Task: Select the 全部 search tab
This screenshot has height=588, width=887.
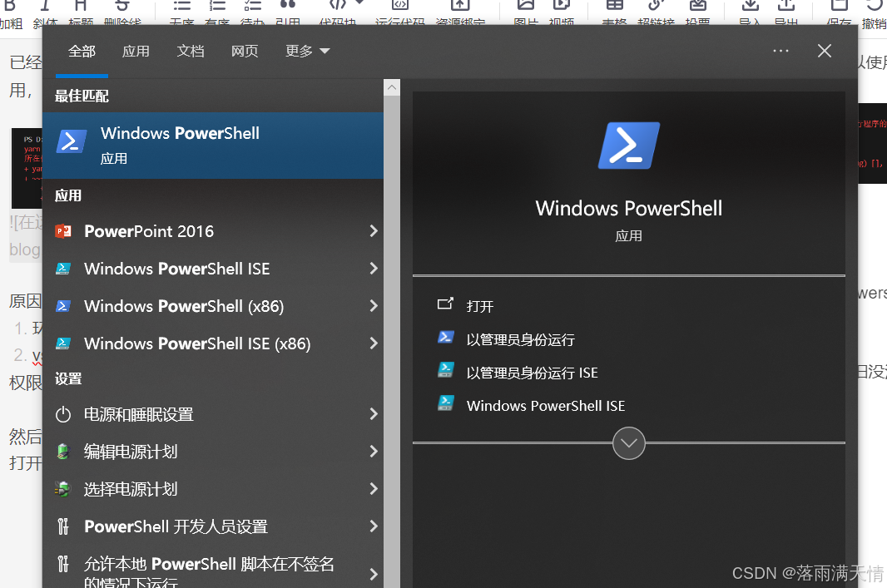Action: point(82,52)
